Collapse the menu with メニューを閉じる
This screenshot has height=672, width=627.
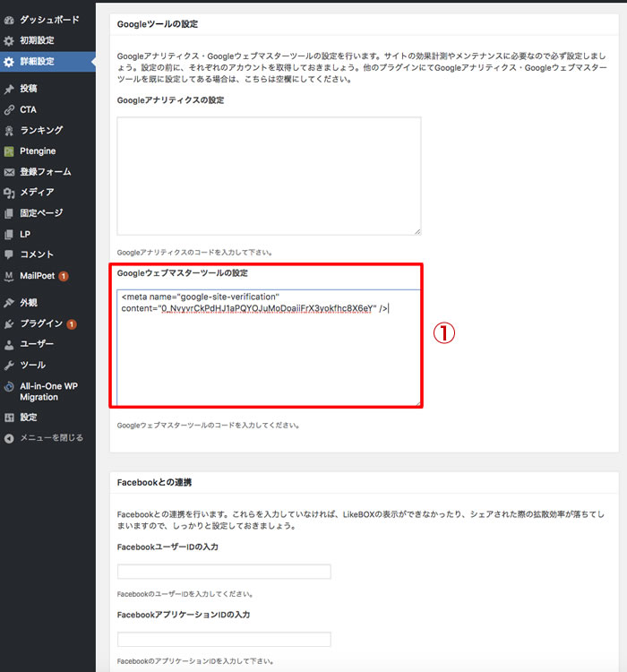[51, 438]
